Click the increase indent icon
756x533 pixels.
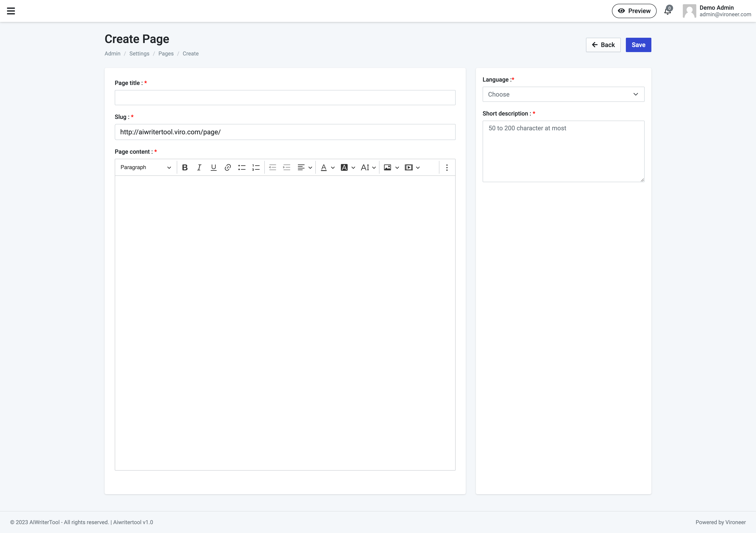(x=286, y=167)
